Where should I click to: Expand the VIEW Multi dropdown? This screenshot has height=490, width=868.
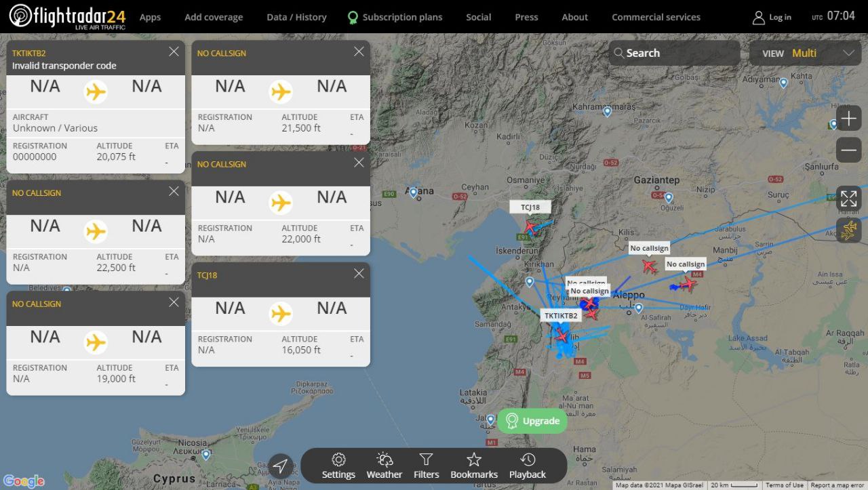click(806, 53)
